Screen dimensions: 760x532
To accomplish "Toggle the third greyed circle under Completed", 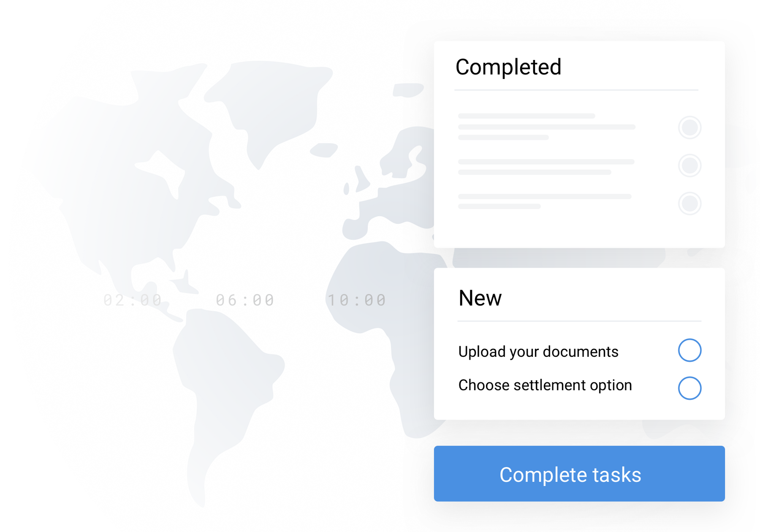I will pyautogui.click(x=689, y=204).
